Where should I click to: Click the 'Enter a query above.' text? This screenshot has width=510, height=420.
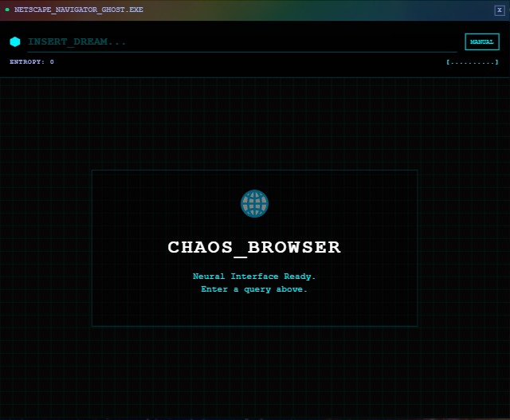pos(254,289)
